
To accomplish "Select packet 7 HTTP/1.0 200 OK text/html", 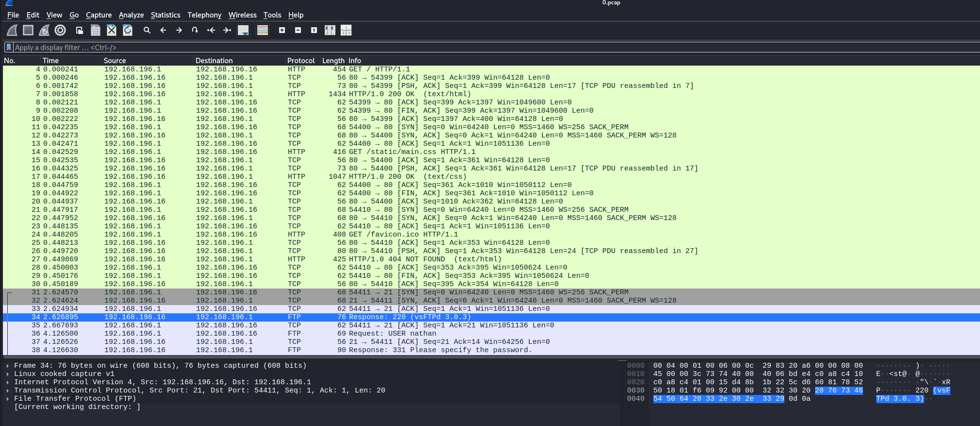I will pos(491,94).
